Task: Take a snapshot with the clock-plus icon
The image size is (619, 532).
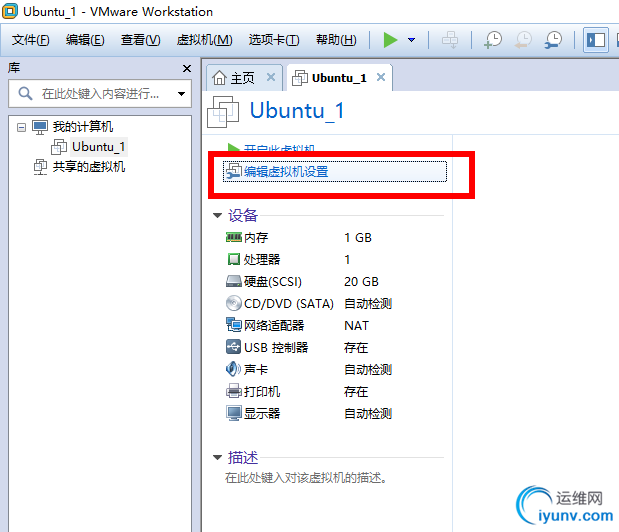Action: pos(493,40)
